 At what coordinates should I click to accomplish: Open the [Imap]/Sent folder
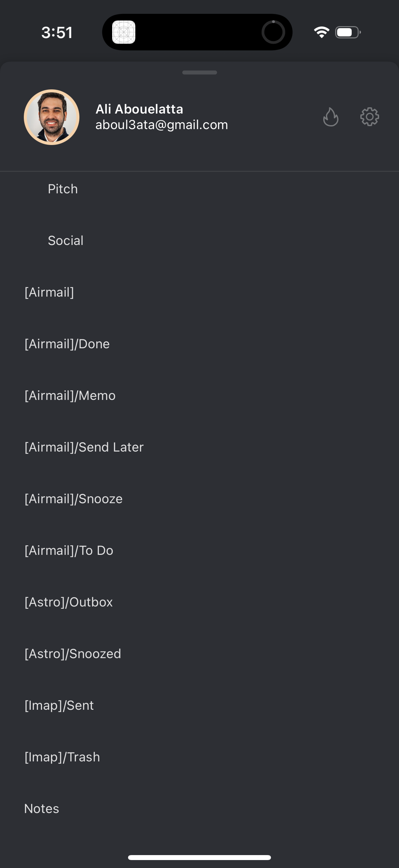tap(59, 705)
